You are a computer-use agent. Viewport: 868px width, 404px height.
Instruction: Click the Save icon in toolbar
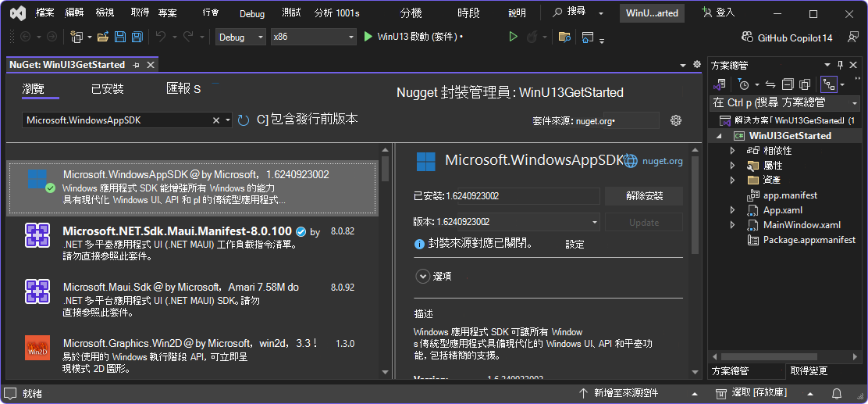tap(120, 38)
